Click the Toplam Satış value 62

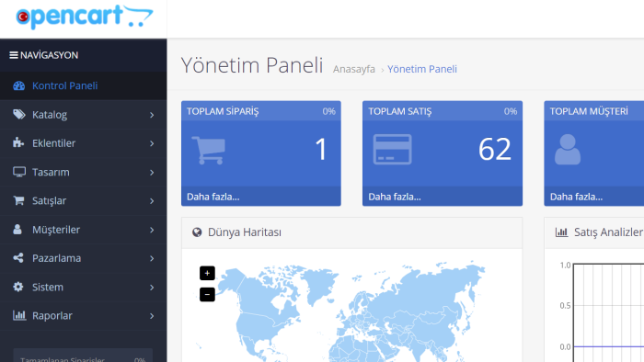pos(495,149)
